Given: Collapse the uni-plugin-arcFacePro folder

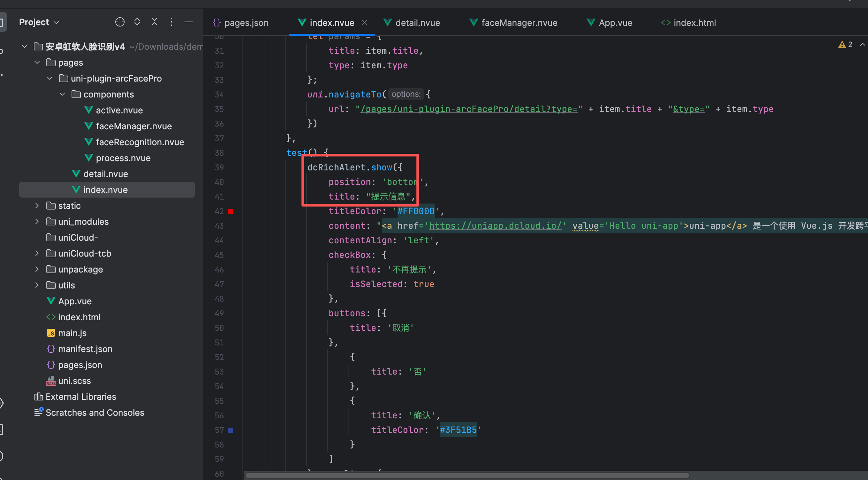Looking at the screenshot, I should pyautogui.click(x=50, y=79).
